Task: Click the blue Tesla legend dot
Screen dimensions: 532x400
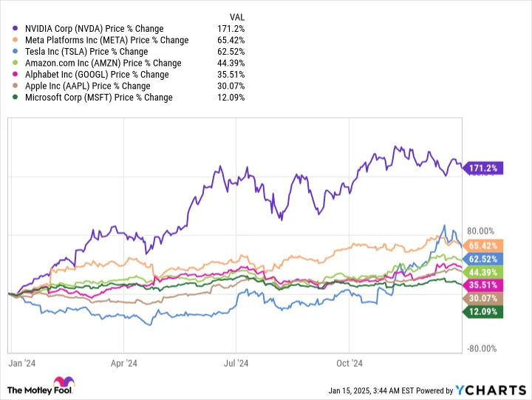Action: coord(15,52)
